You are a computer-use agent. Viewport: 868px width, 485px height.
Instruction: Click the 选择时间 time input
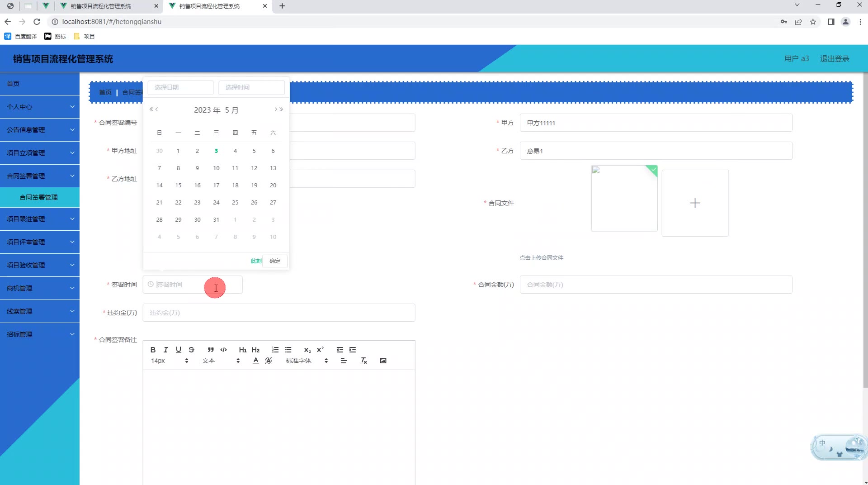[252, 87]
